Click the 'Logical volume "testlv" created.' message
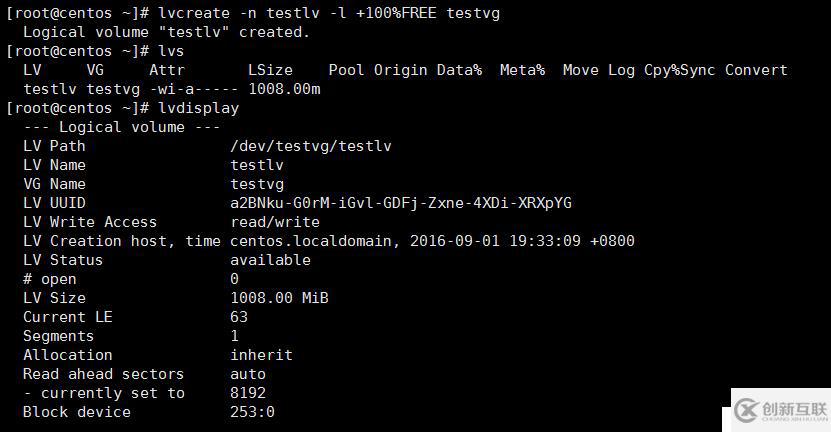Screen dimensions: 831x432 (x=166, y=32)
